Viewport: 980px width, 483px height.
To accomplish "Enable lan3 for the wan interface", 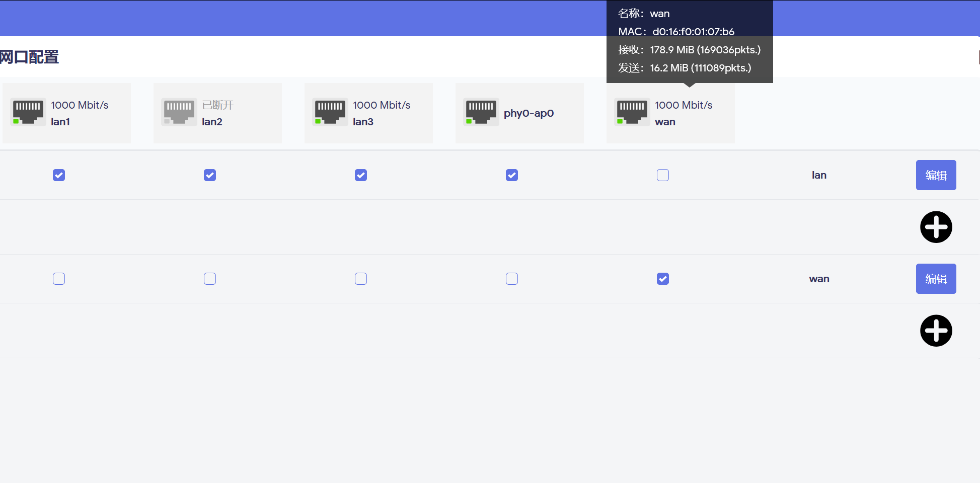I will click(x=360, y=278).
